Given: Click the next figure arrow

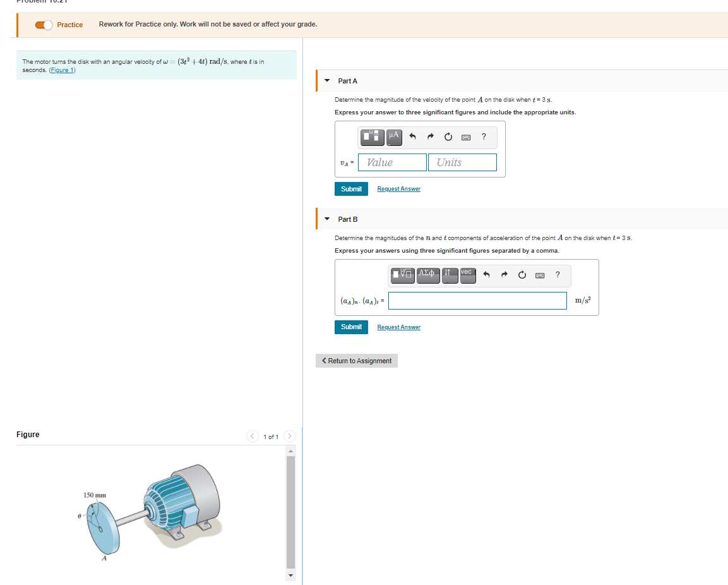Looking at the screenshot, I should (x=289, y=436).
